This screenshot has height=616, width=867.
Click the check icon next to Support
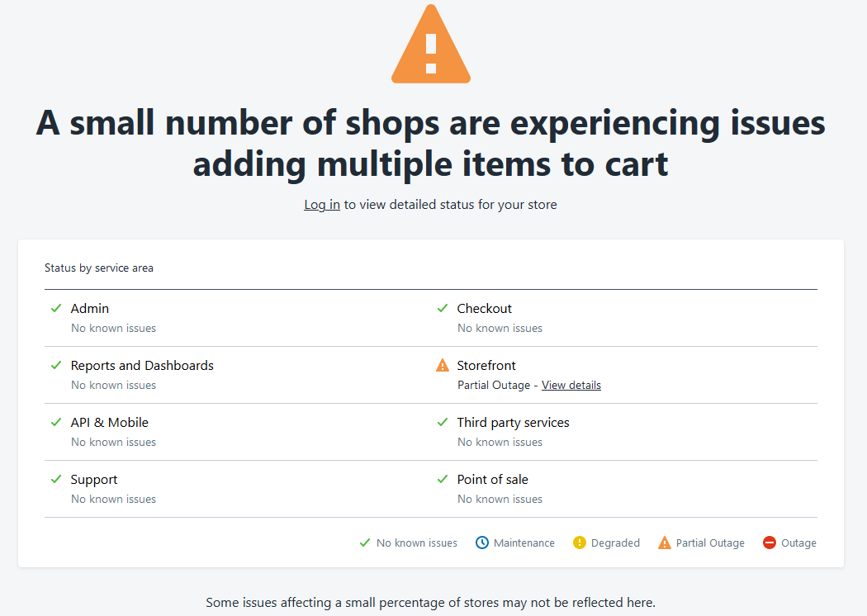(55, 479)
